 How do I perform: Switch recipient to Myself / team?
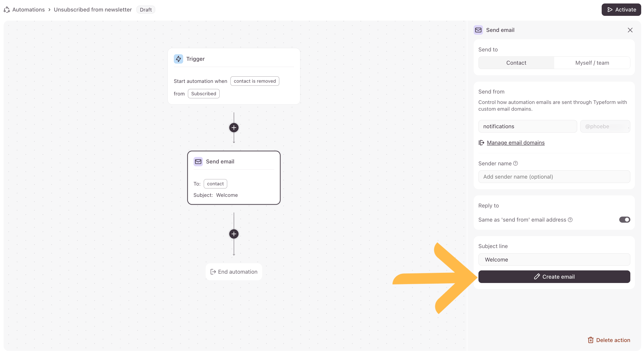592,63
